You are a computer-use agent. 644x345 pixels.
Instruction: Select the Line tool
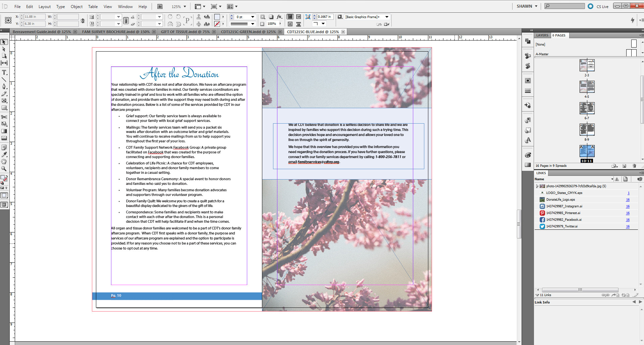pos(4,79)
